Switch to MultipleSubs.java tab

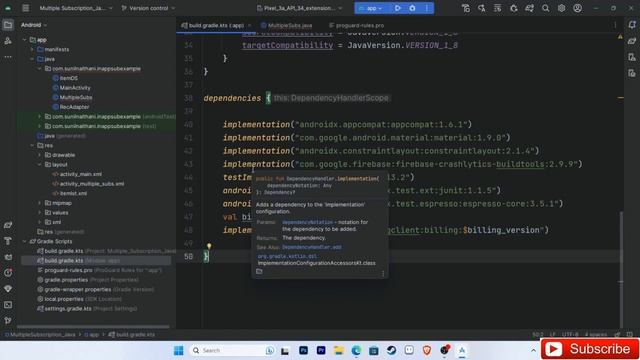click(x=287, y=25)
